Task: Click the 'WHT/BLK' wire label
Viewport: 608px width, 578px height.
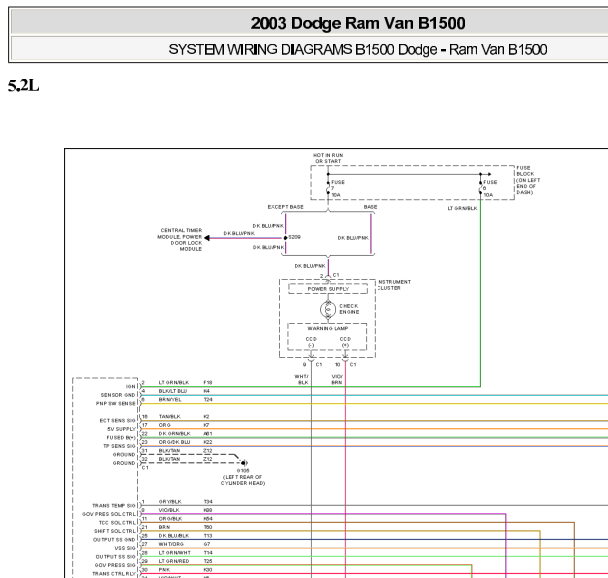Action: (301, 380)
